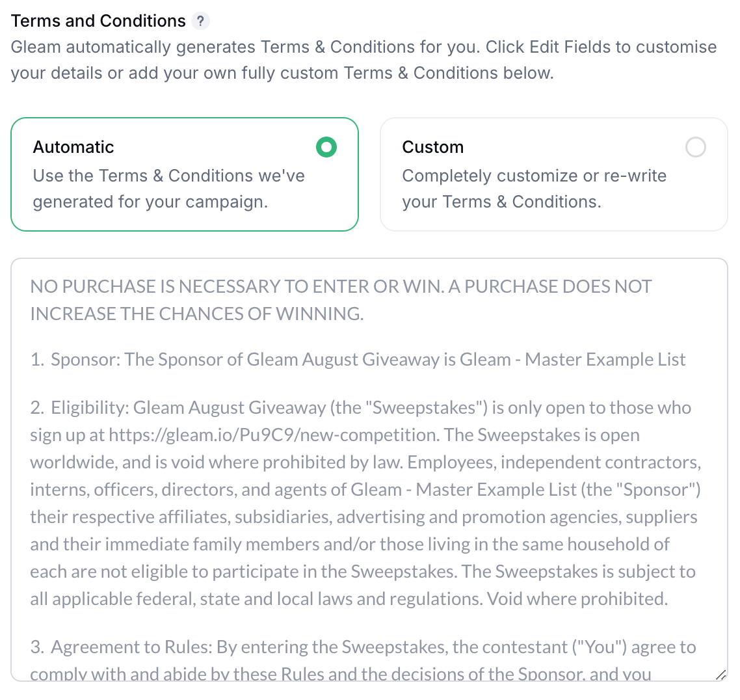Click the instruction text above the option cards
This screenshot has width=740, height=700.
[x=363, y=60]
